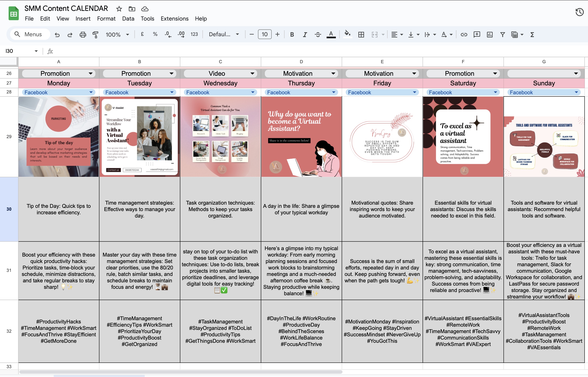Click the Insert chart icon
588x377 pixels.
(490, 34)
